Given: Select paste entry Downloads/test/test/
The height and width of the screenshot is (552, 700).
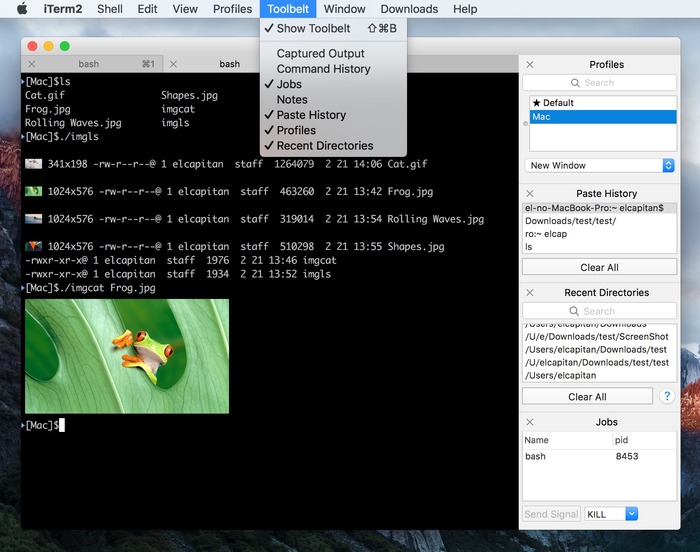Looking at the screenshot, I should [600, 221].
